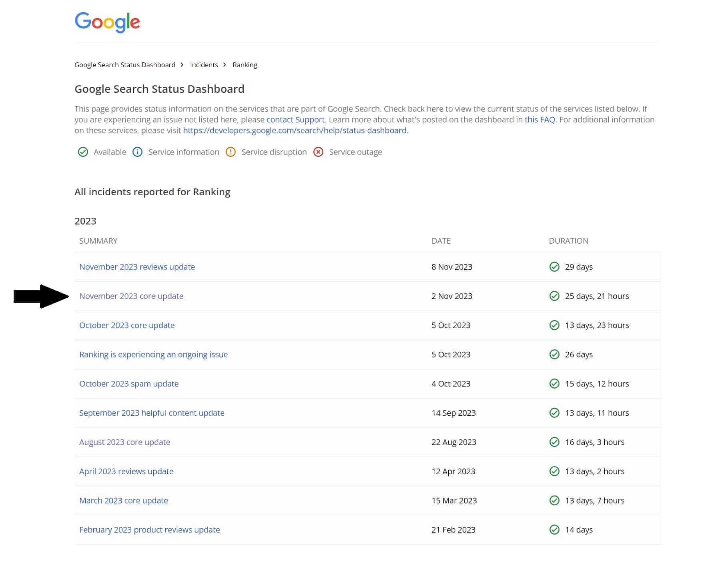Open August 2023 core update incident
This screenshot has width=728, height=563.
point(125,442)
